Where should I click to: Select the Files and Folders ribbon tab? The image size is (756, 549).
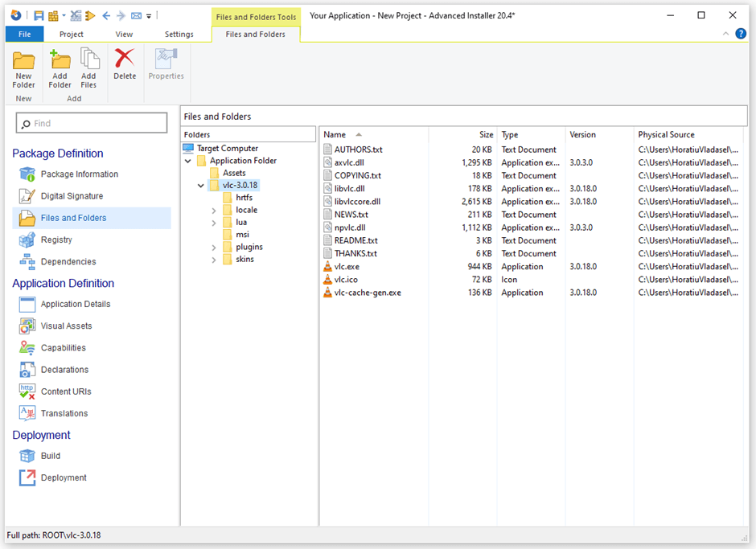click(x=256, y=35)
